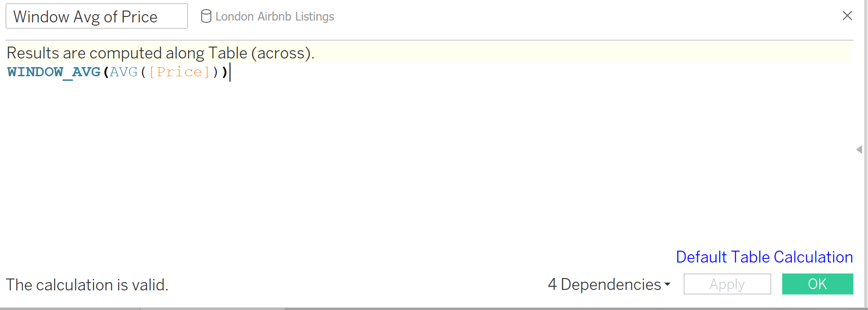868x310 pixels.
Task: Expand the function list side arrow
Action: point(859,149)
